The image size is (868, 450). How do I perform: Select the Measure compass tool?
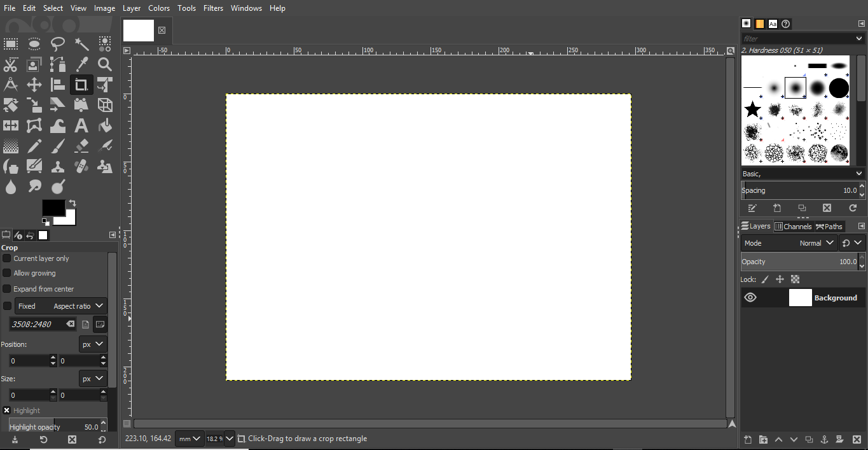(11, 85)
